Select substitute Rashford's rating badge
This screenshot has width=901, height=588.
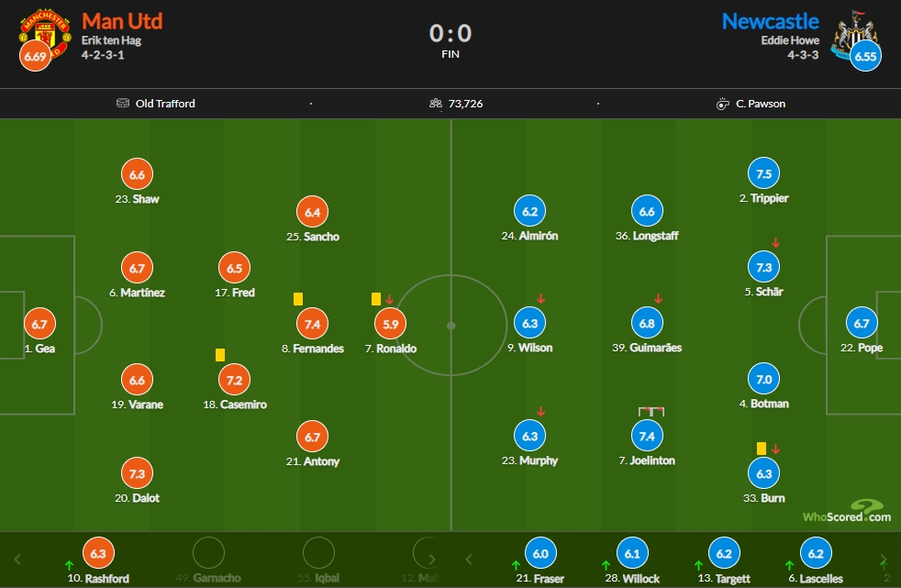[x=98, y=553]
